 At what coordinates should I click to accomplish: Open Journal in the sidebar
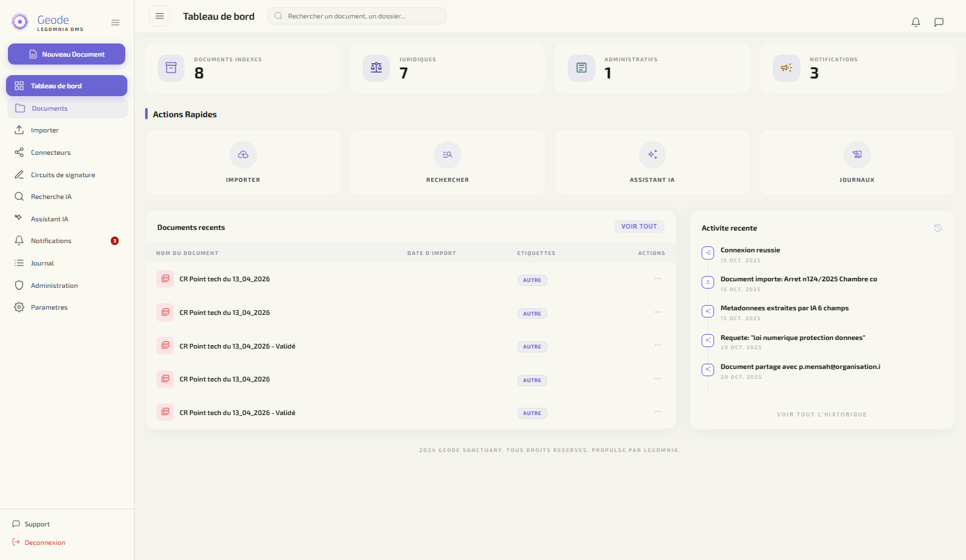click(67, 263)
